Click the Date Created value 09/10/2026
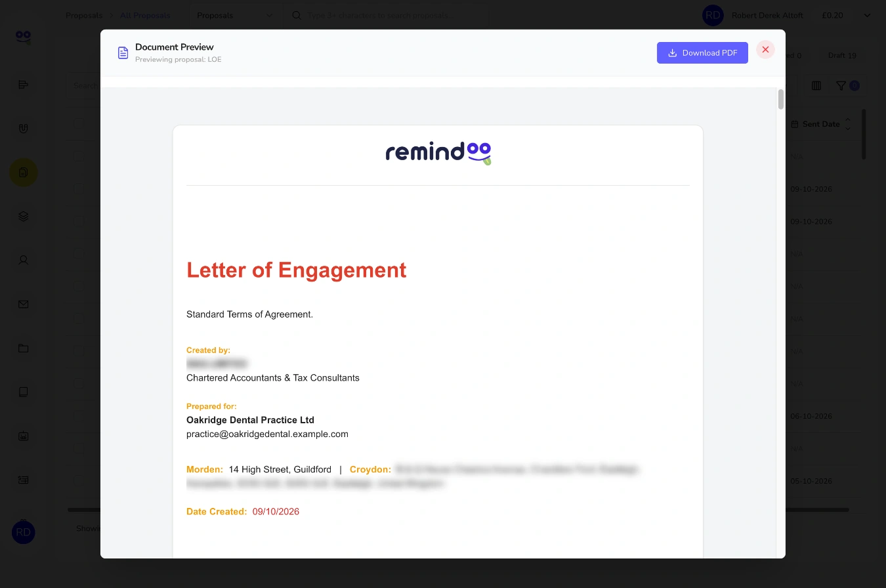The width and height of the screenshot is (886, 588). [276, 511]
